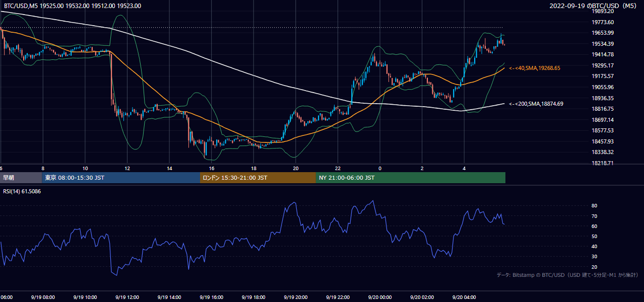Click hour tick 8 under price chart
This screenshot has width=644, height=302.
point(43,168)
